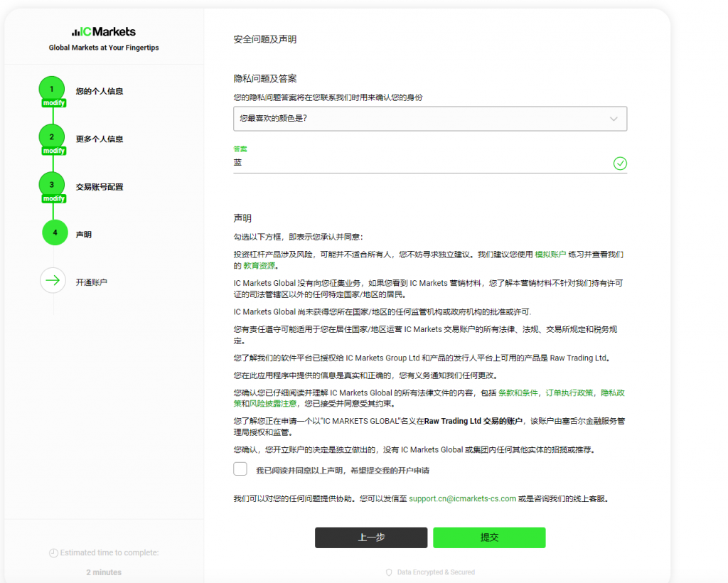Image resolution: width=728 pixels, height=583 pixels.
Task: Click the 2 minutes text
Action: 104,572
